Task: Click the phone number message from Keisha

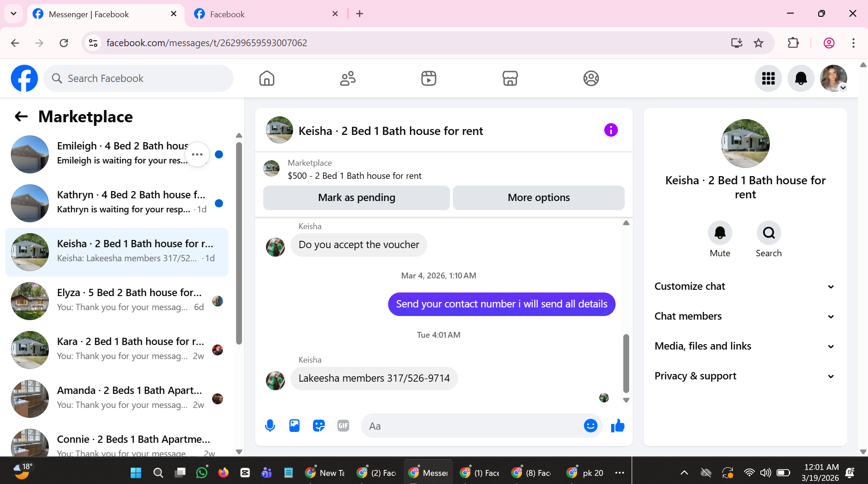Action: pyautogui.click(x=374, y=378)
